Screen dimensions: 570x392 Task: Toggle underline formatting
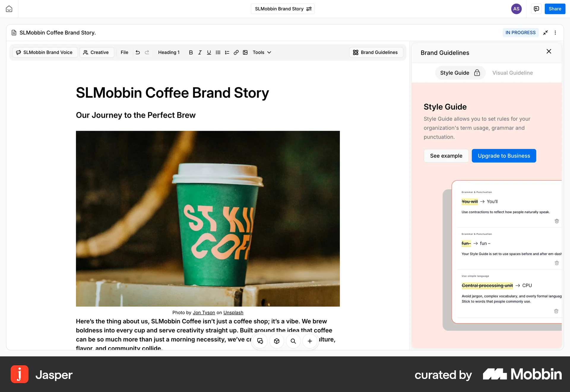pyautogui.click(x=209, y=53)
